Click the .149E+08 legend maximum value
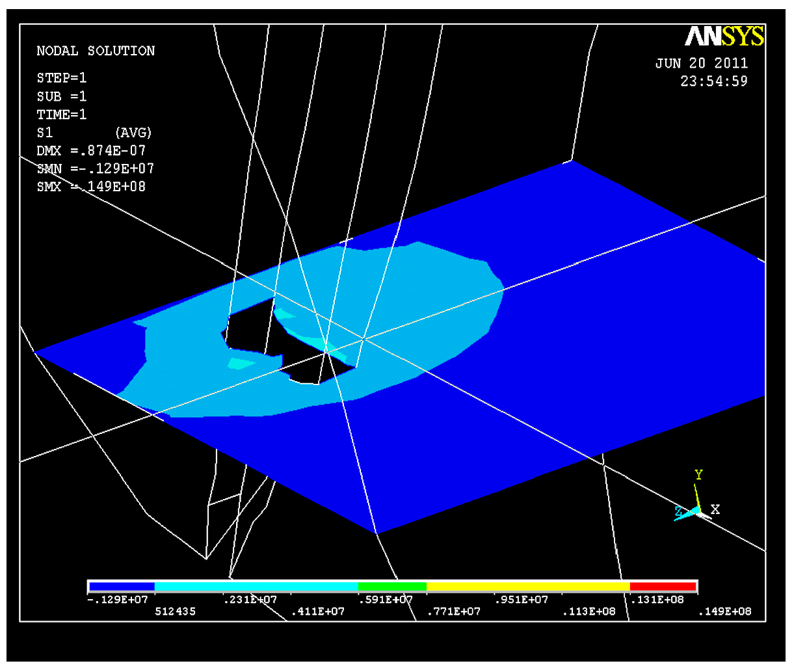Image resolution: width=794 pixels, height=672 pixels. [724, 612]
